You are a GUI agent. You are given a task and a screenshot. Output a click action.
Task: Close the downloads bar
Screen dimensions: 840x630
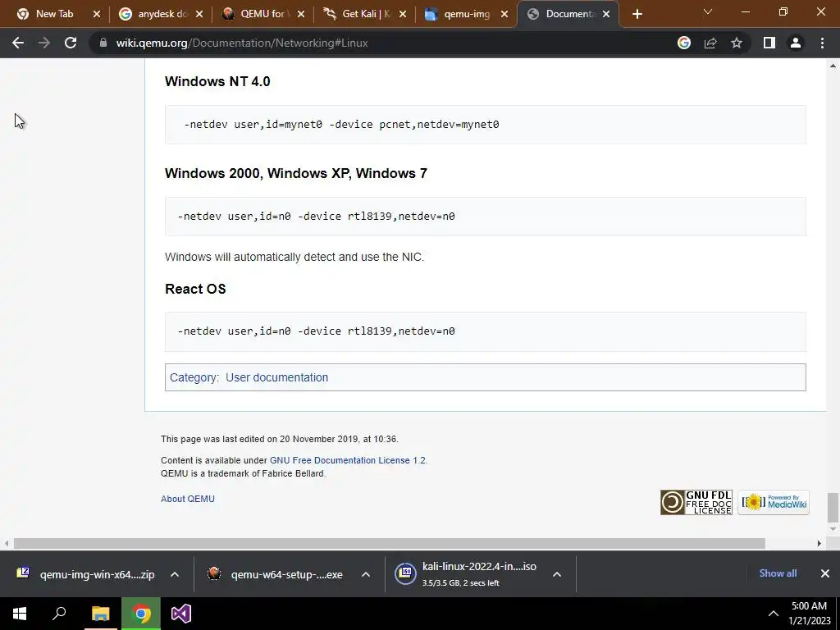click(825, 573)
